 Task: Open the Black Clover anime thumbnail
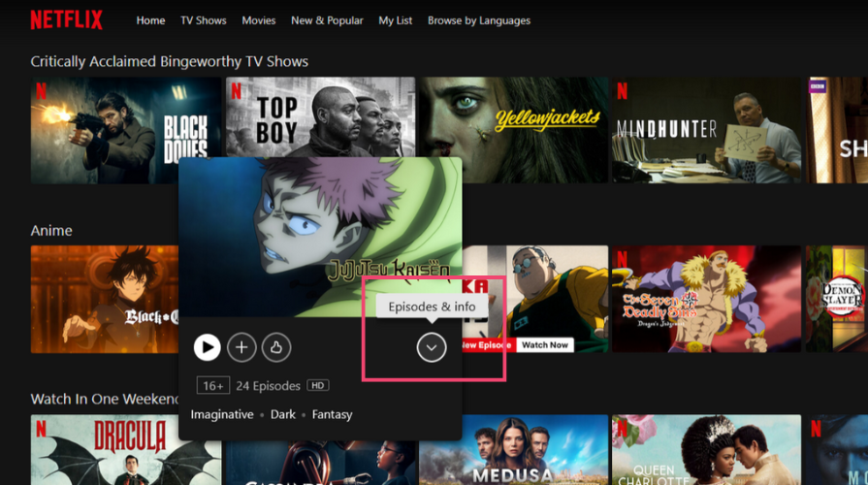(105, 299)
